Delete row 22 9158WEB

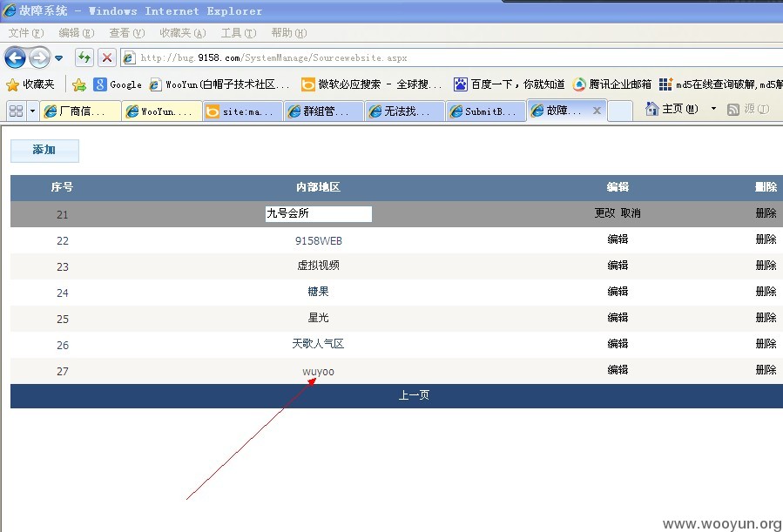pos(766,239)
